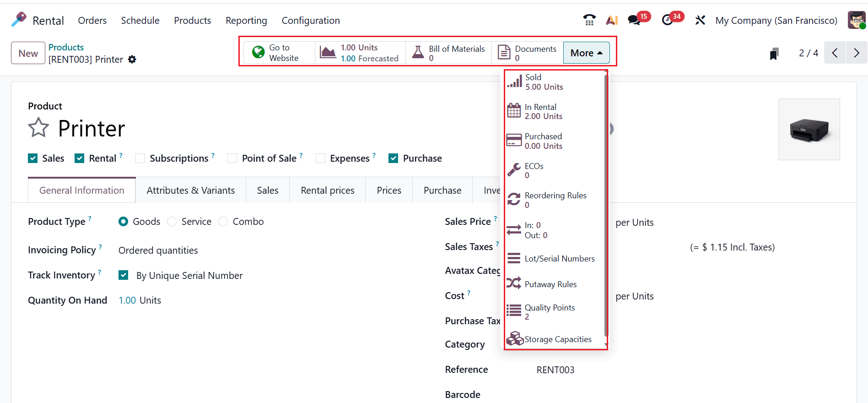Click the scrollbar of the More dropdown list

pyautogui.click(x=606, y=206)
